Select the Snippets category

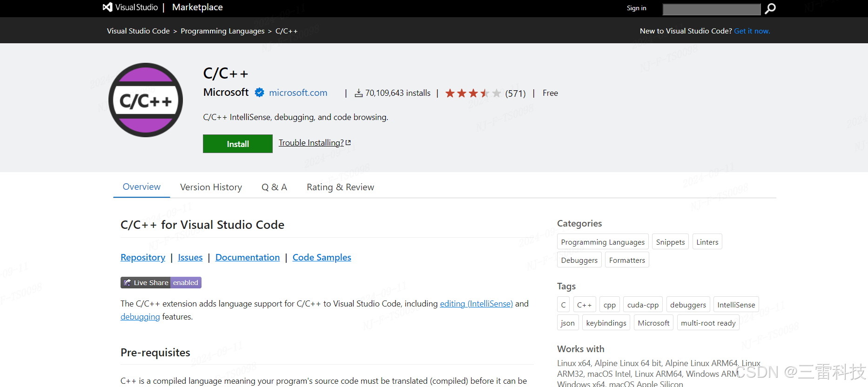(670, 242)
